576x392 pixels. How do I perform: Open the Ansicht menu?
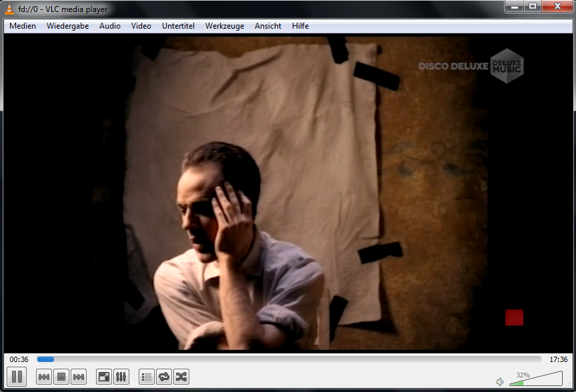point(268,26)
